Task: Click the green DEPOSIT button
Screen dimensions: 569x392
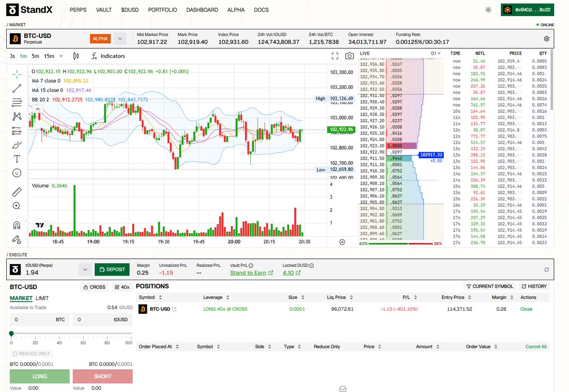Action: (x=112, y=269)
